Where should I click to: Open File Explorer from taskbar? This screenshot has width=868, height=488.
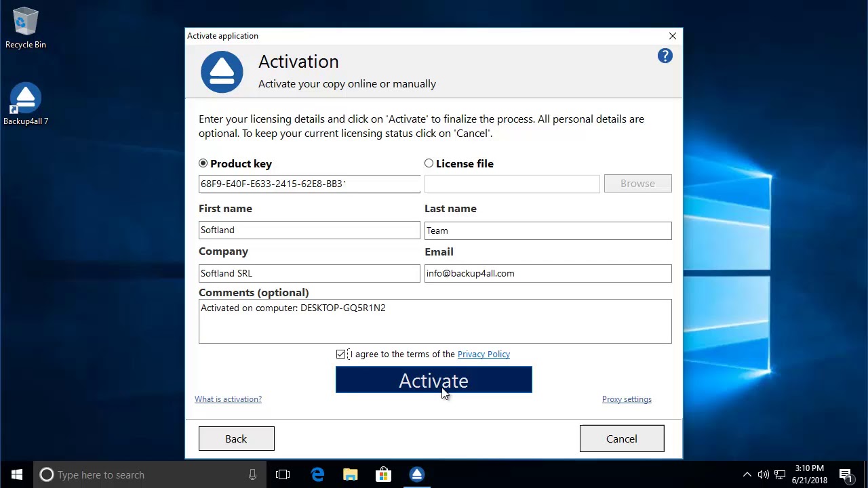tap(351, 475)
